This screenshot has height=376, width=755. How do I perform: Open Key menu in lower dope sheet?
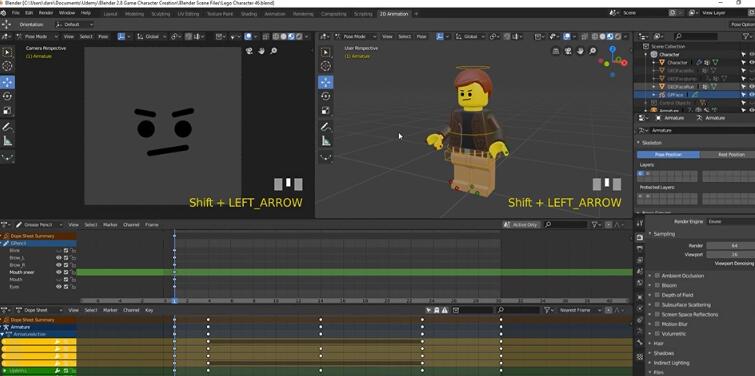149,310
